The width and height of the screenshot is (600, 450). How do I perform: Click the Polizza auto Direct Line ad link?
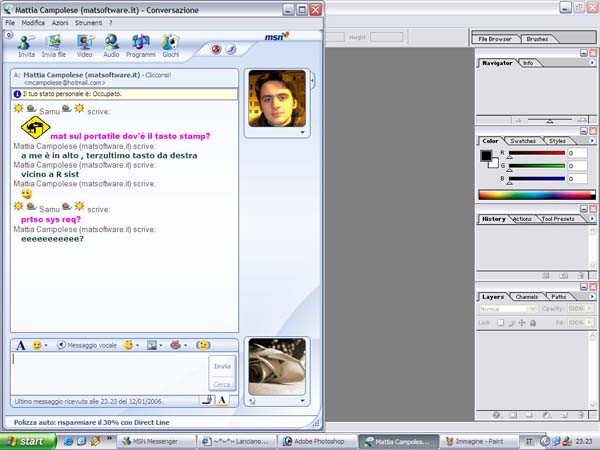[x=91, y=422]
